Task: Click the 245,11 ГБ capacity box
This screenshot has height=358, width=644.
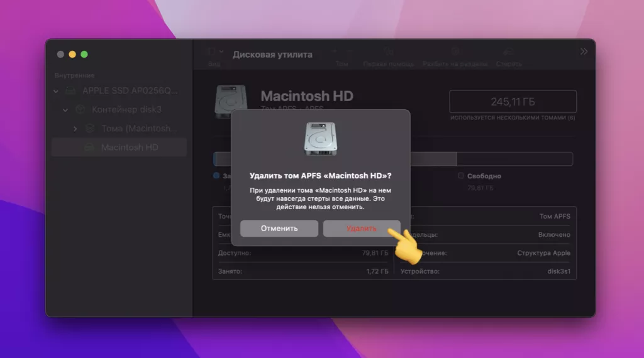Action: [513, 101]
